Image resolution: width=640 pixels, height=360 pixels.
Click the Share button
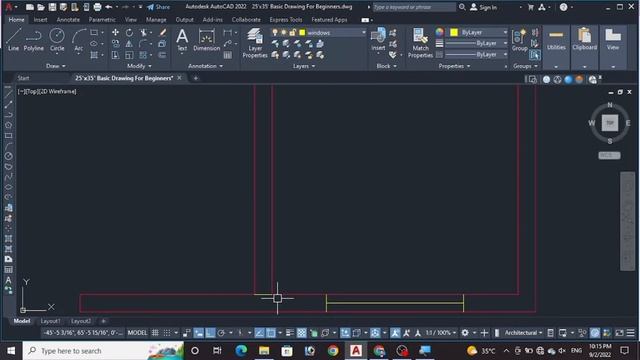coord(158,7)
